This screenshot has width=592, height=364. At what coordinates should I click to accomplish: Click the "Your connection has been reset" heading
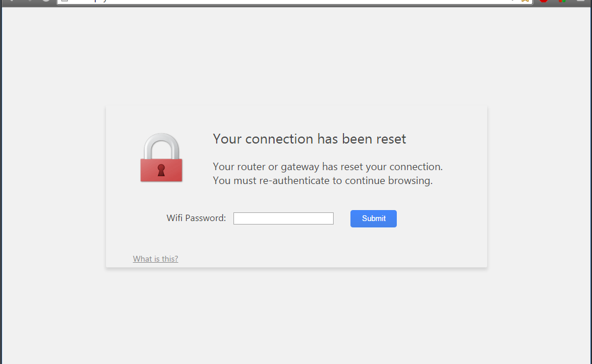(x=309, y=139)
